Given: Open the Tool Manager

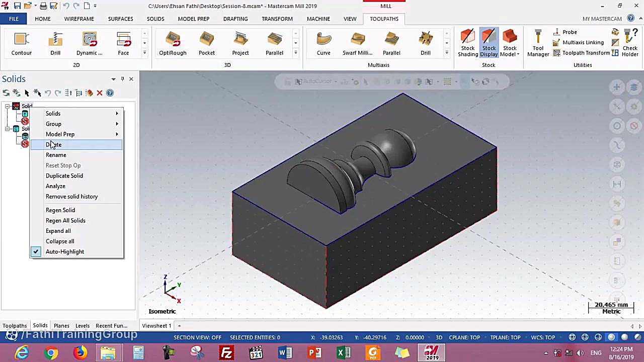Looking at the screenshot, I should [x=538, y=44].
